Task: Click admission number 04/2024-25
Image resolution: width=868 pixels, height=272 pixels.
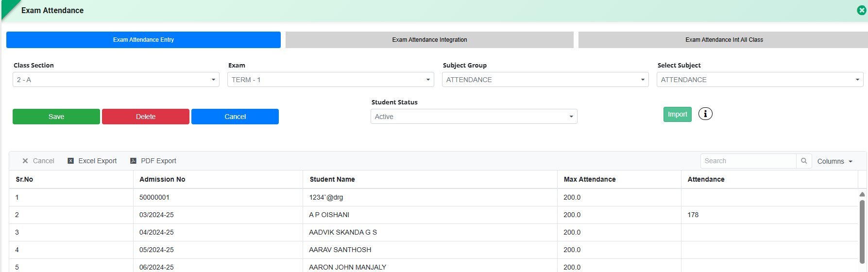Action: (156, 232)
